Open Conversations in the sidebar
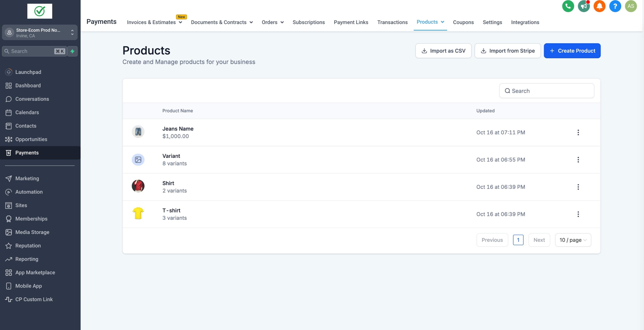 point(32,99)
